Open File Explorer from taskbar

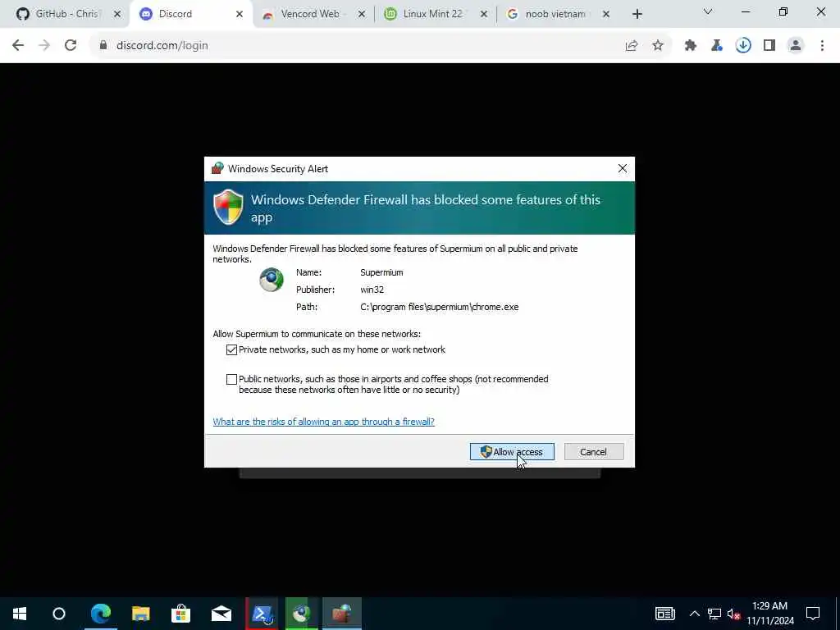pos(141,614)
